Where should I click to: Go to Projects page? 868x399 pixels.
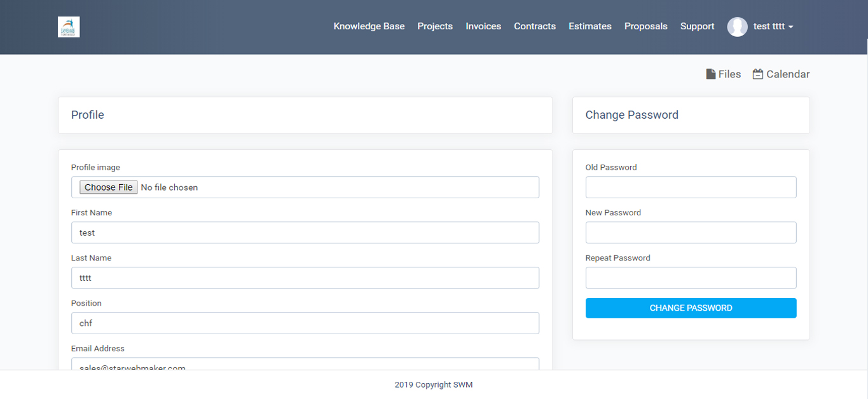(x=435, y=27)
